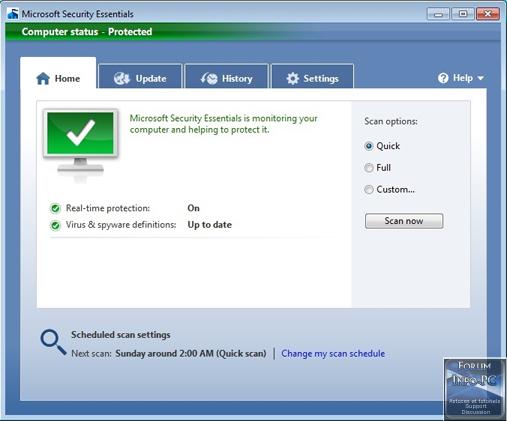This screenshot has width=507, height=421.
Task: Start scanning with Scan now button
Action: point(404,221)
